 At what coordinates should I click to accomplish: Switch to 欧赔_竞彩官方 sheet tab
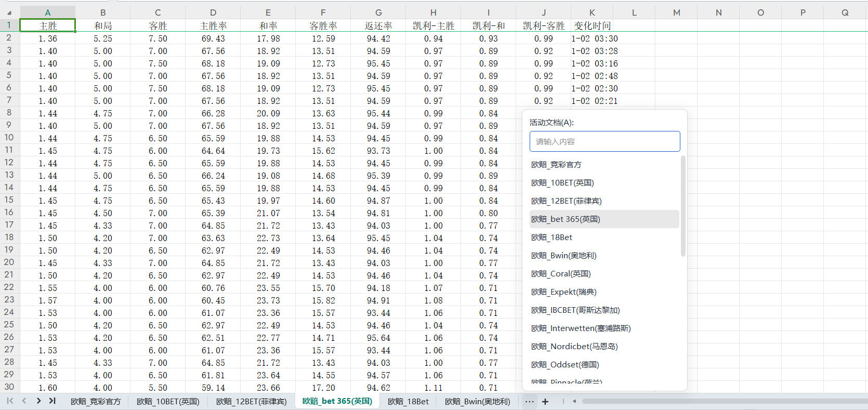(x=96, y=401)
